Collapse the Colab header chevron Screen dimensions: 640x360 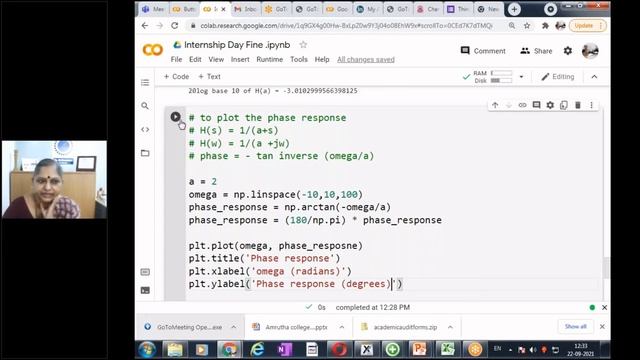(x=594, y=77)
